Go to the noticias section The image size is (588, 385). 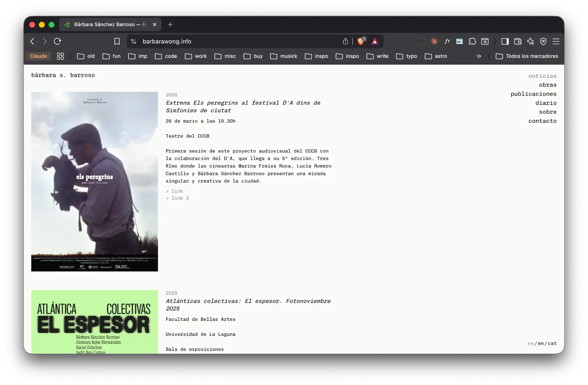542,76
